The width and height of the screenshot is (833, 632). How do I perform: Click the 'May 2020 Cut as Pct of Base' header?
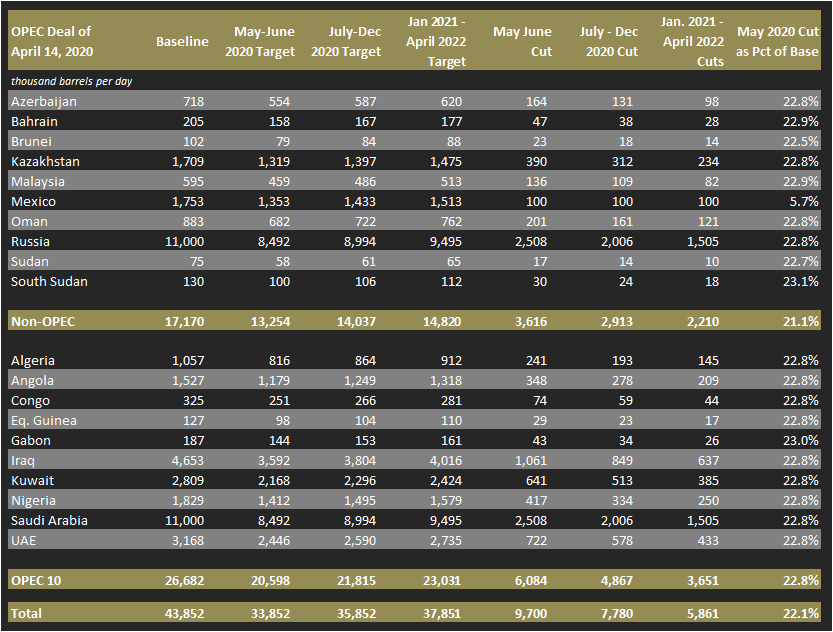[777, 41]
